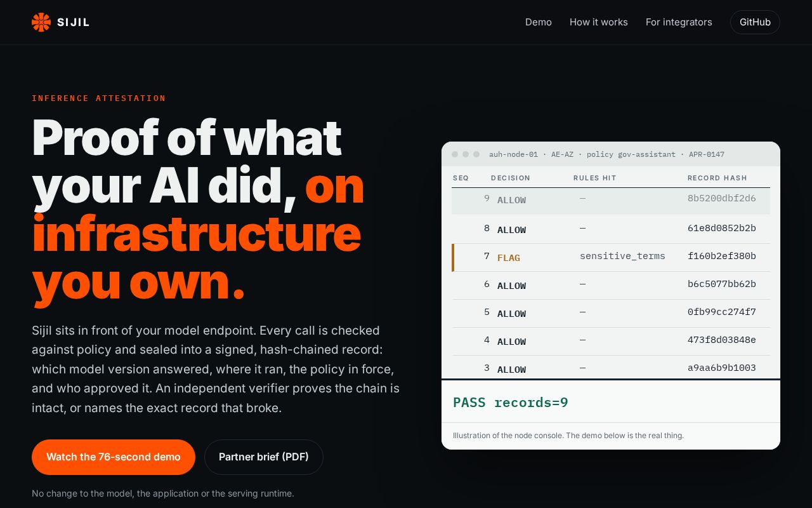This screenshot has width=812, height=508.
Task: Click the PASS records=9 verifier output
Action: [511, 403]
